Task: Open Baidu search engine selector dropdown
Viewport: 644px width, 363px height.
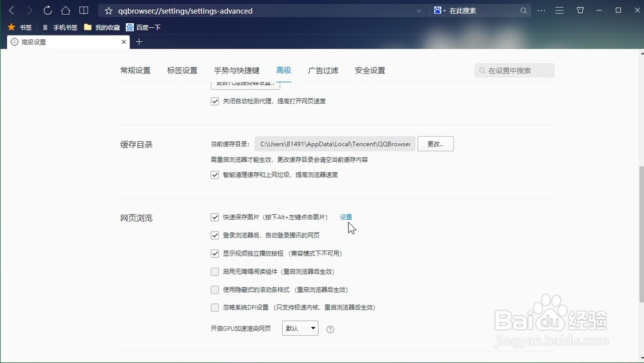Action: 440,11
